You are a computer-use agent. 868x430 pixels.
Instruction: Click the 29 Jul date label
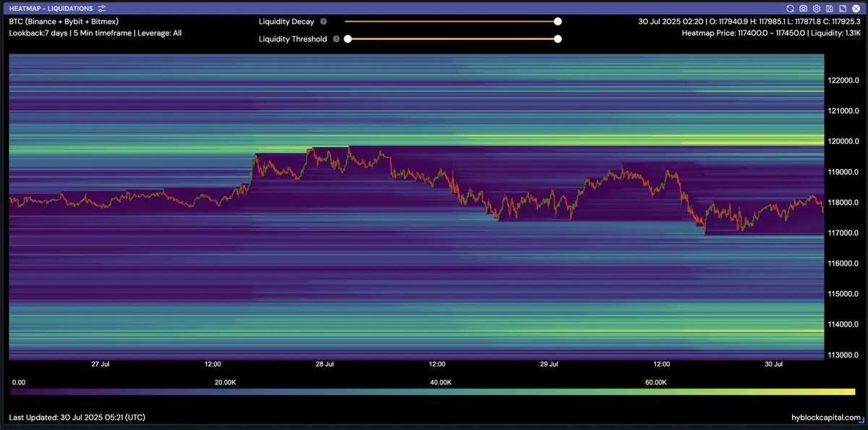[550, 364]
